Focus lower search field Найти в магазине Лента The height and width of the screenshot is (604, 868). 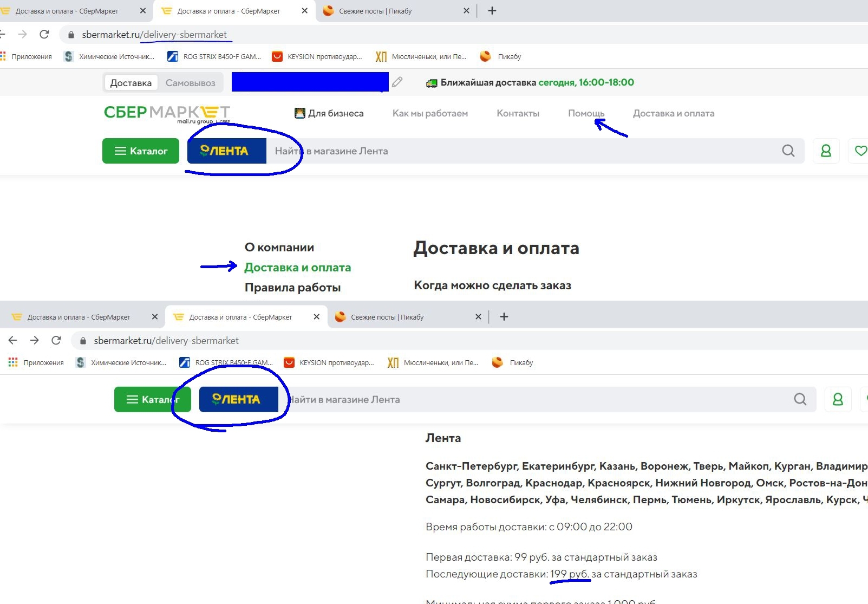tap(532, 400)
